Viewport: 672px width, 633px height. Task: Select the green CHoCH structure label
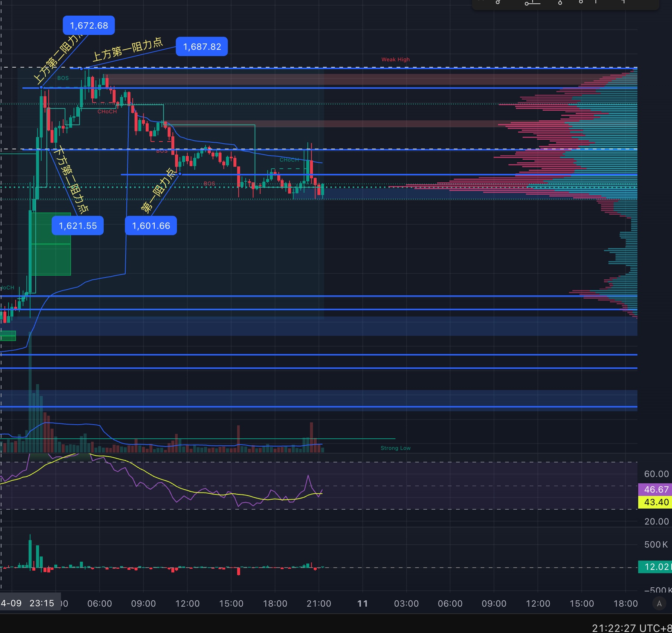pos(289,160)
